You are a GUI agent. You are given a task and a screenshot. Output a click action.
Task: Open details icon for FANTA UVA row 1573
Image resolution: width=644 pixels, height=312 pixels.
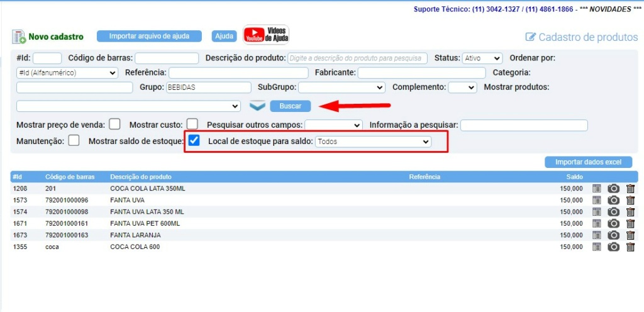tap(596, 200)
